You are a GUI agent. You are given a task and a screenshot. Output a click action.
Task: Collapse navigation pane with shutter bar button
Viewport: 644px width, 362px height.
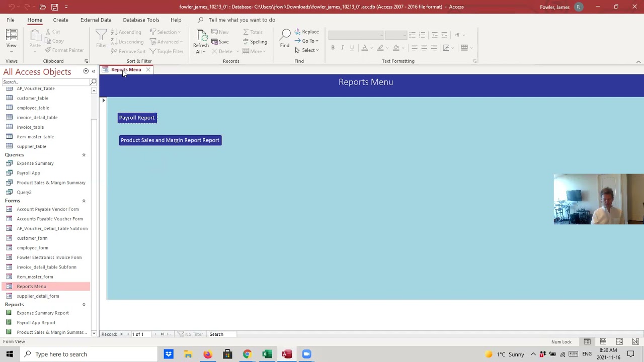(x=93, y=71)
